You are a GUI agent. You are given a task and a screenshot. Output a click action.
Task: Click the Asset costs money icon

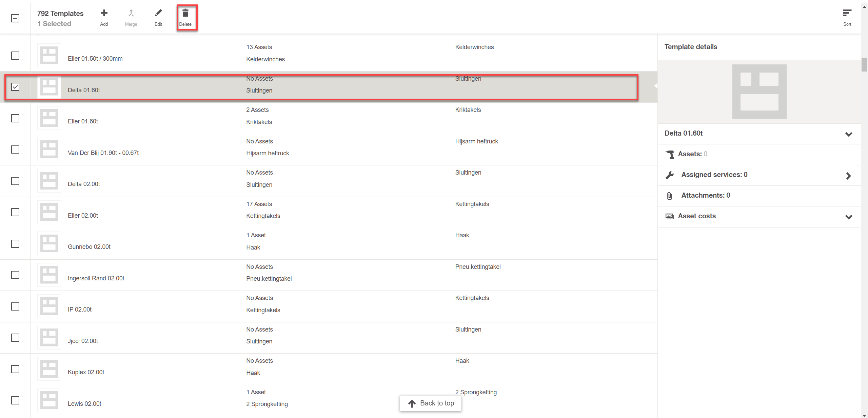pos(670,216)
